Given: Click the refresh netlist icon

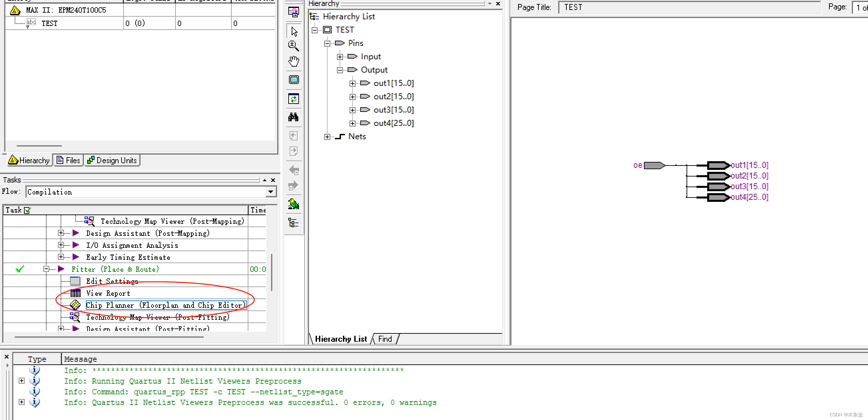Looking at the screenshot, I should pos(293,99).
